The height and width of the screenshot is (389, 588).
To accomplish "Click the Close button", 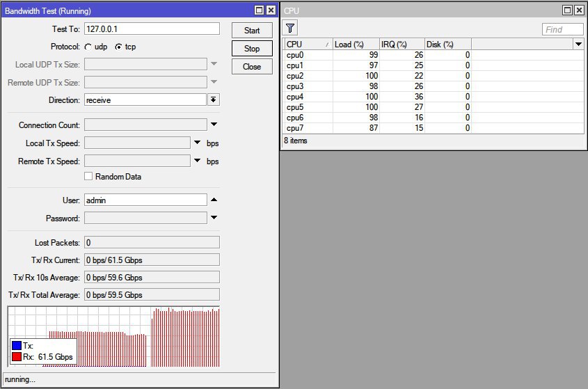I will (252, 67).
